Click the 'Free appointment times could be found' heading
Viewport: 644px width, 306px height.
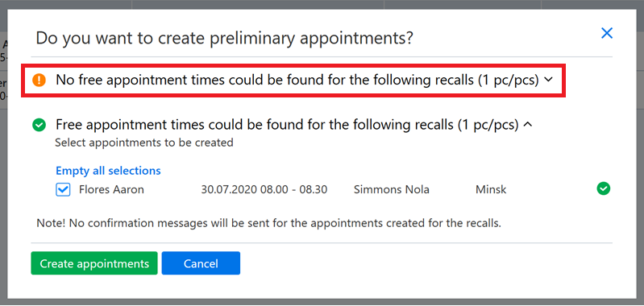[287, 124]
